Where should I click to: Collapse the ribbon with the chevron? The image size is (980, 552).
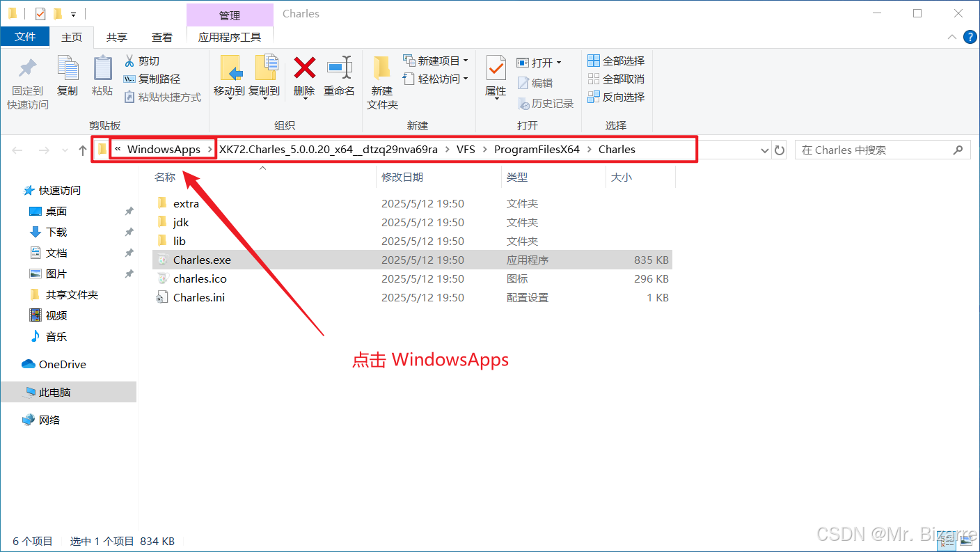pyautogui.click(x=951, y=38)
